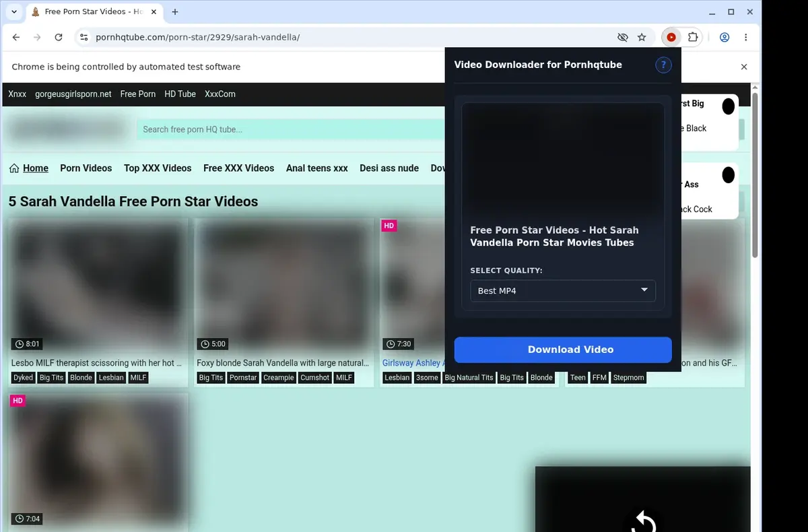The width and height of the screenshot is (808, 532).
Task: Click the browser forward arrow
Action: pyautogui.click(x=37, y=37)
